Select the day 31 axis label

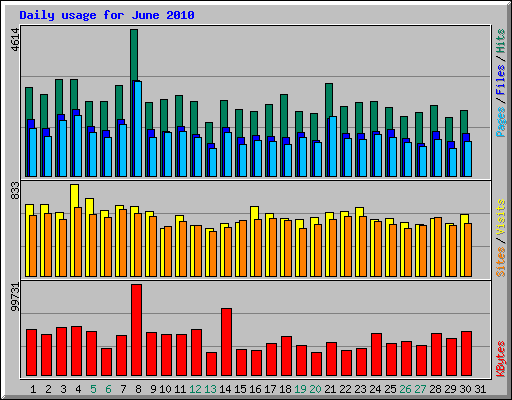click(x=480, y=389)
